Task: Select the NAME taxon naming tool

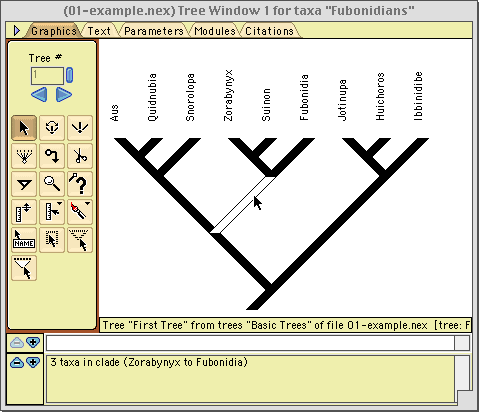Action: (x=24, y=240)
